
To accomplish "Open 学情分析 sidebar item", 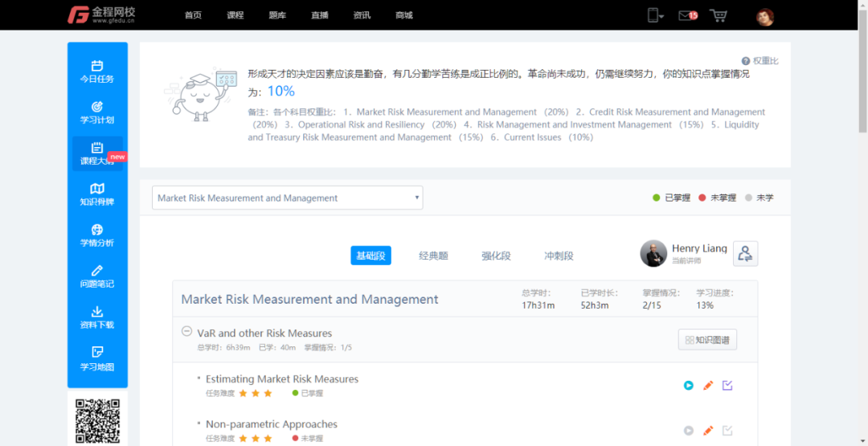I will click(96, 235).
